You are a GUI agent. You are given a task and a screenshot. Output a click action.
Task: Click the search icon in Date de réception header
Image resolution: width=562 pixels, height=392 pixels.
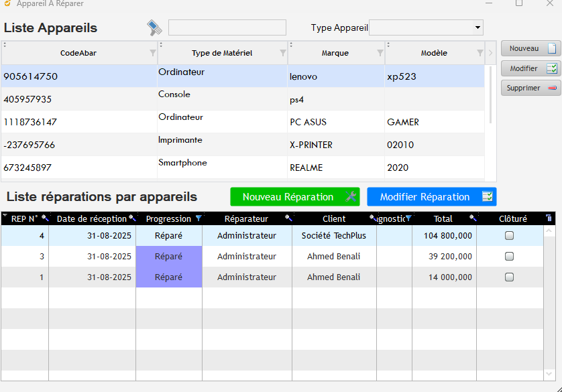click(x=132, y=218)
